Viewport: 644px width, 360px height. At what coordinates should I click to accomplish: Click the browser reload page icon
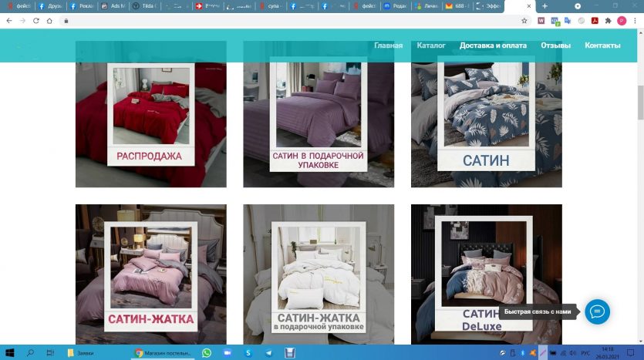36,21
